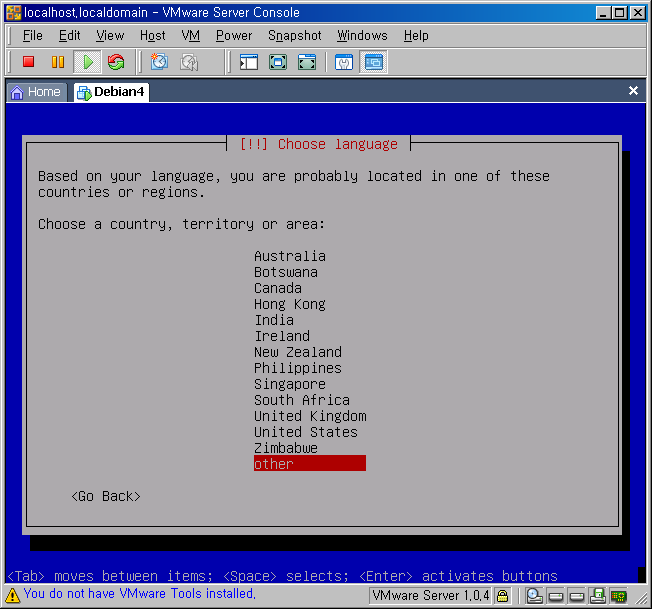The width and height of the screenshot is (652, 609).
Task: Switch to the Home tab
Action: [x=35, y=91]
